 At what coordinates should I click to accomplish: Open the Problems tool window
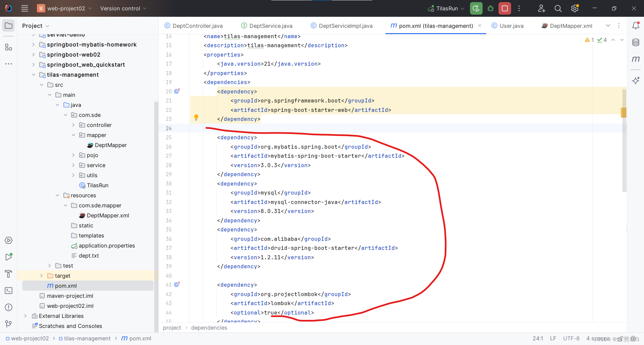click(x=9, y=307)
